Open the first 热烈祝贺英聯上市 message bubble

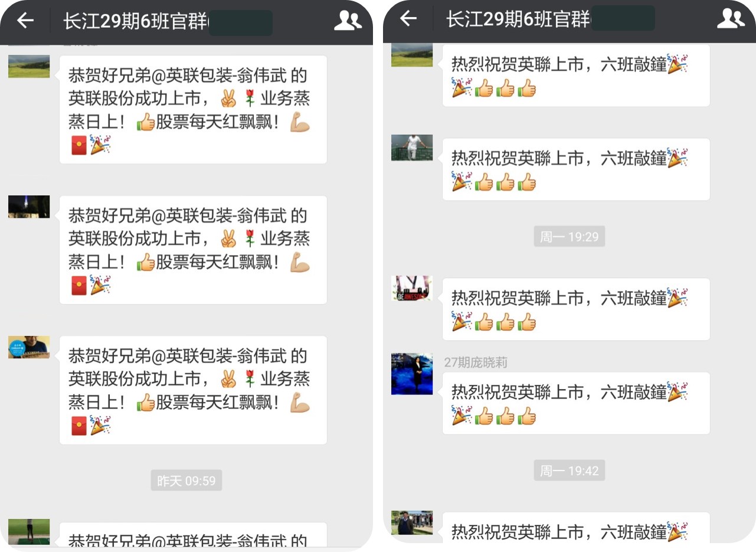[x=576, y=76]
